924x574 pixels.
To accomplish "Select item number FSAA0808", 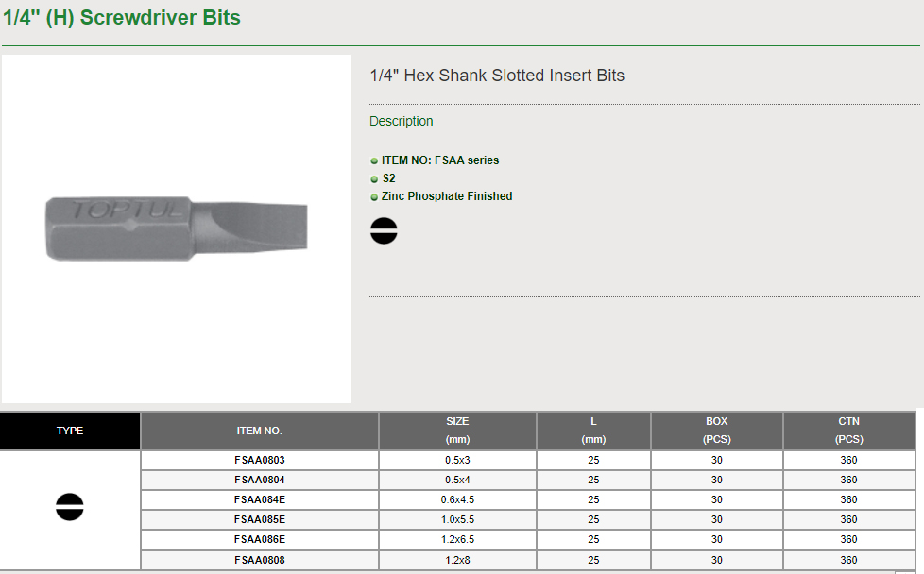I will point(259,560).
